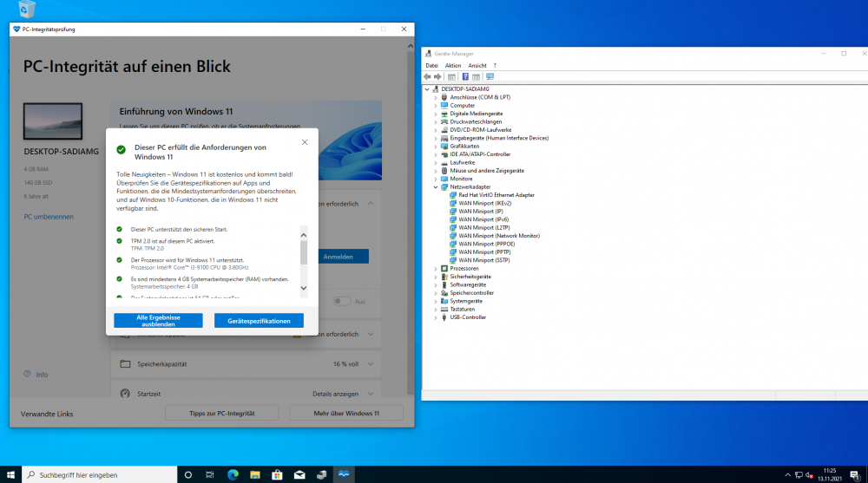The width and height of the screenshot is (868, 483).
Task: Expand the Speicherkapazität row chevron
Action: click(371, 364)
